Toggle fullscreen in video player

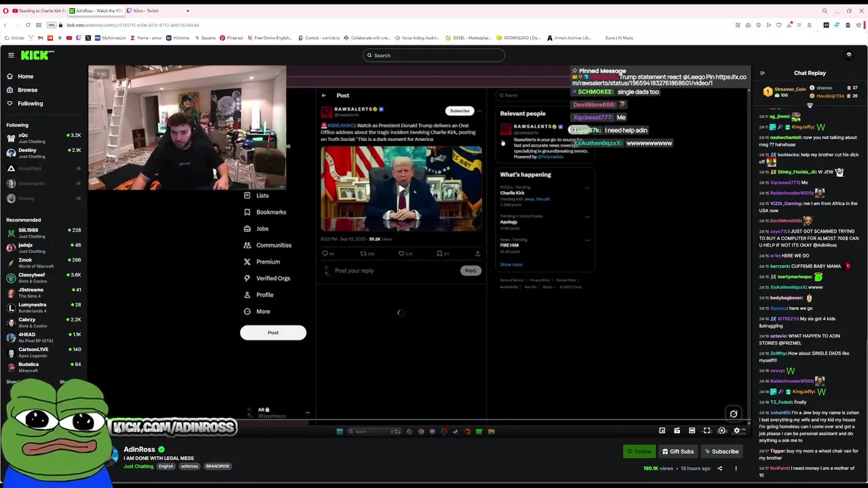[707, 430]
